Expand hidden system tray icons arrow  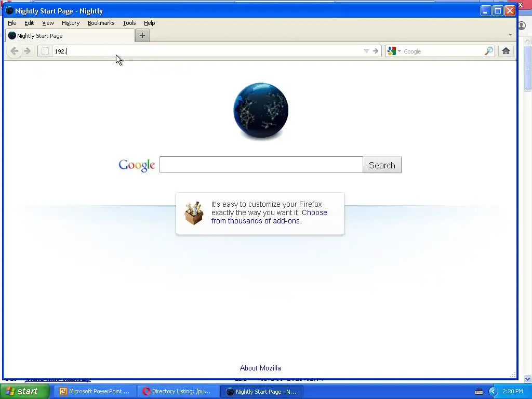click(x=493, y=392)
